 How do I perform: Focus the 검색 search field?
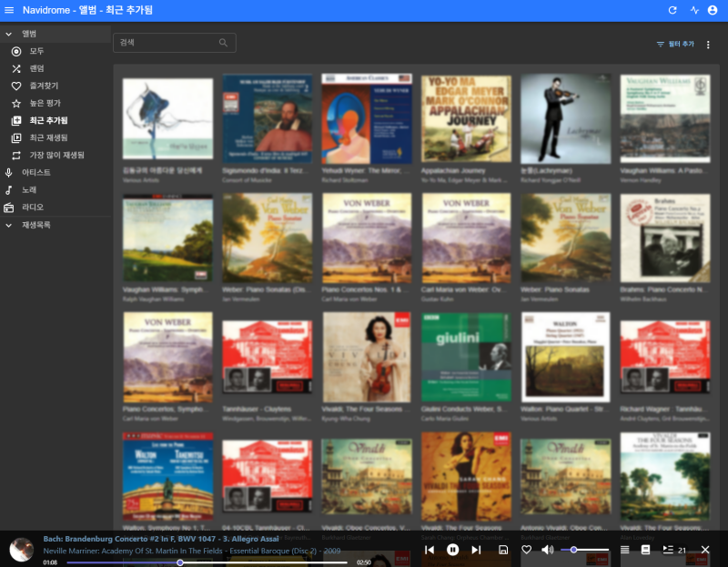pos(174,43)
